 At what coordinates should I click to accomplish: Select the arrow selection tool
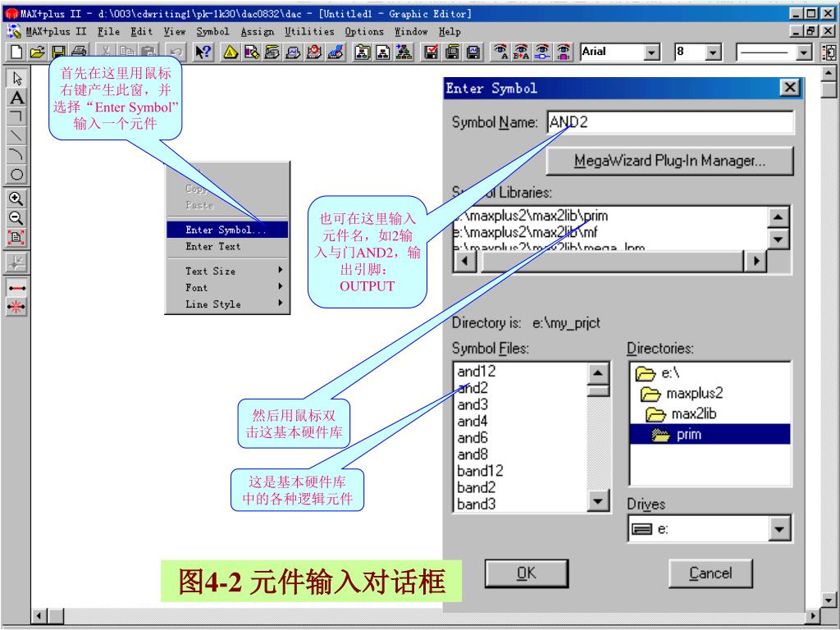(x=16, y=79)
